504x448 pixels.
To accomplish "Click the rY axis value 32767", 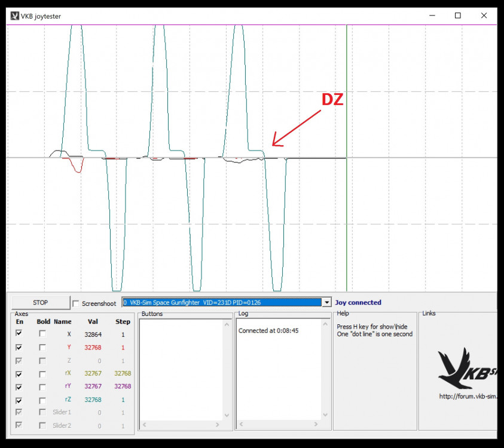I will click(93, 386).
